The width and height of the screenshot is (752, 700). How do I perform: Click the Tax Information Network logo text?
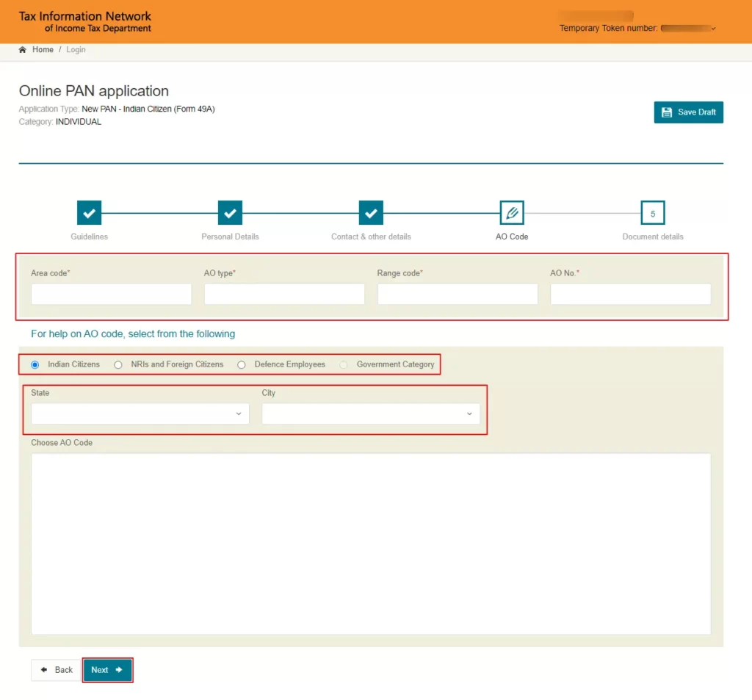click(x=85, y=22)
